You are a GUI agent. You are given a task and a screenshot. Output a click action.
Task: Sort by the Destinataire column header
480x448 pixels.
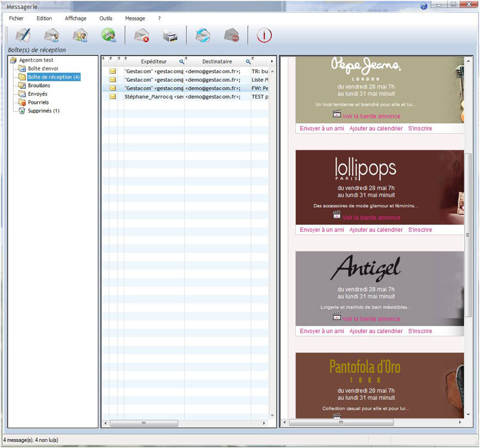(x=217, y=62)
